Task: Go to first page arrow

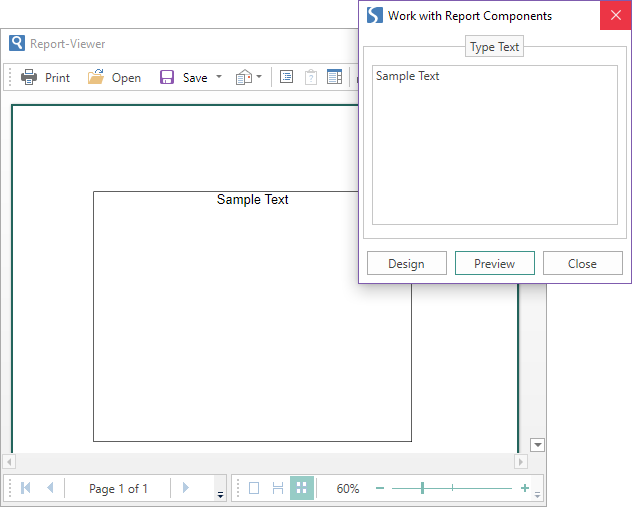Action: [26, 488]
